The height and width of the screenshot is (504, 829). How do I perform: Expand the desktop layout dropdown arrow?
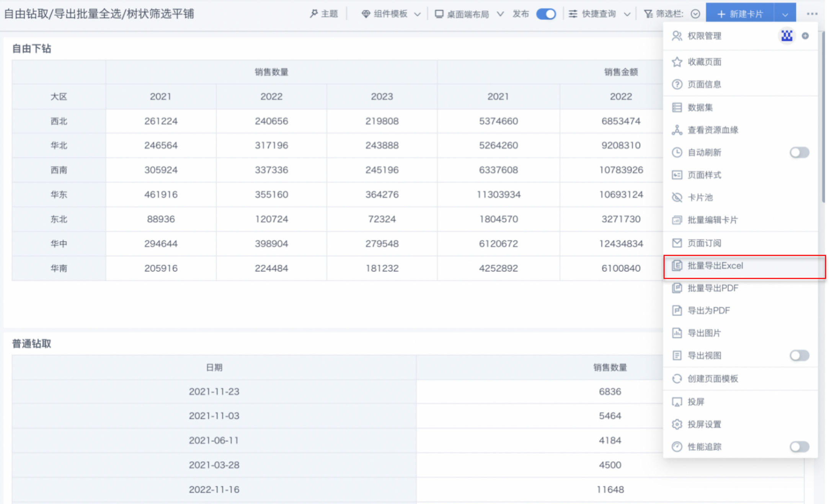pos(500,15)
